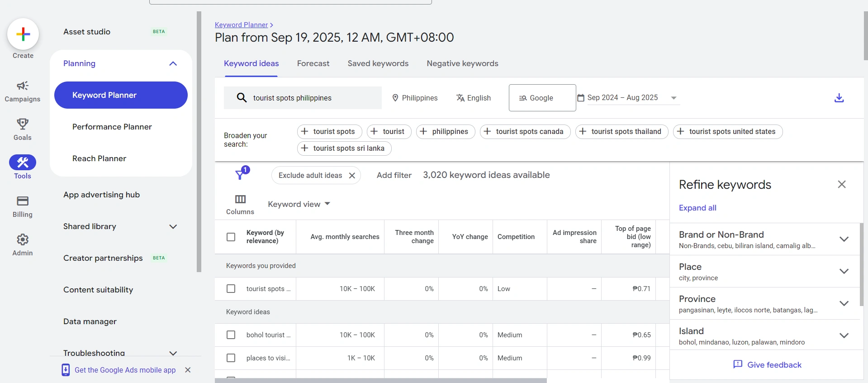Click the search magnifier icon

coord(242,98)
